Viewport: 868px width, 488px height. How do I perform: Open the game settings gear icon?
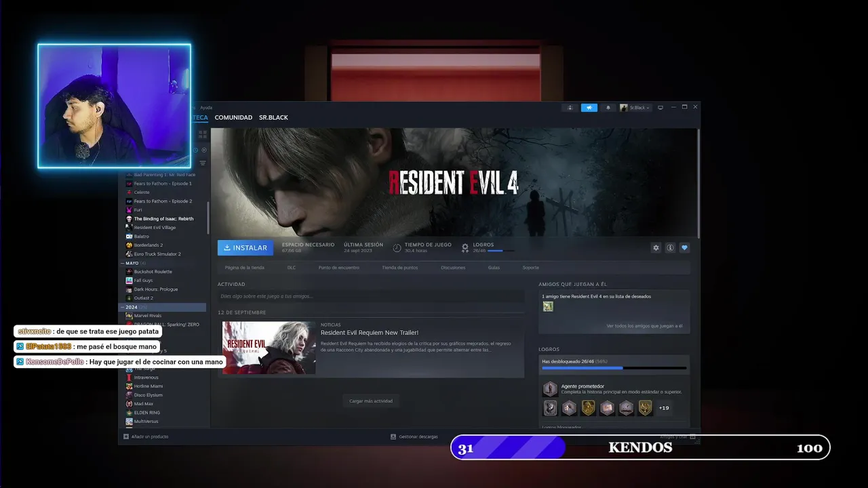coord(656,248)
